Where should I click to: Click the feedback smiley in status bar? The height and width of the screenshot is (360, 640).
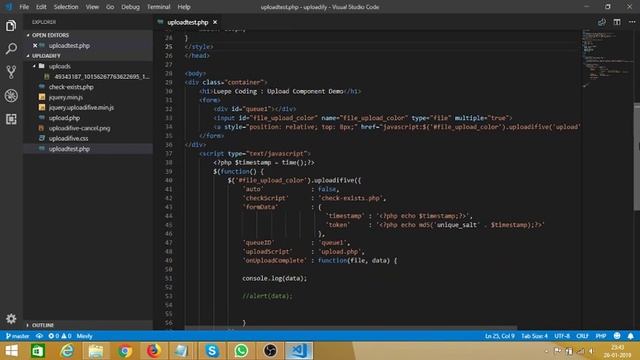pos(617,336)
